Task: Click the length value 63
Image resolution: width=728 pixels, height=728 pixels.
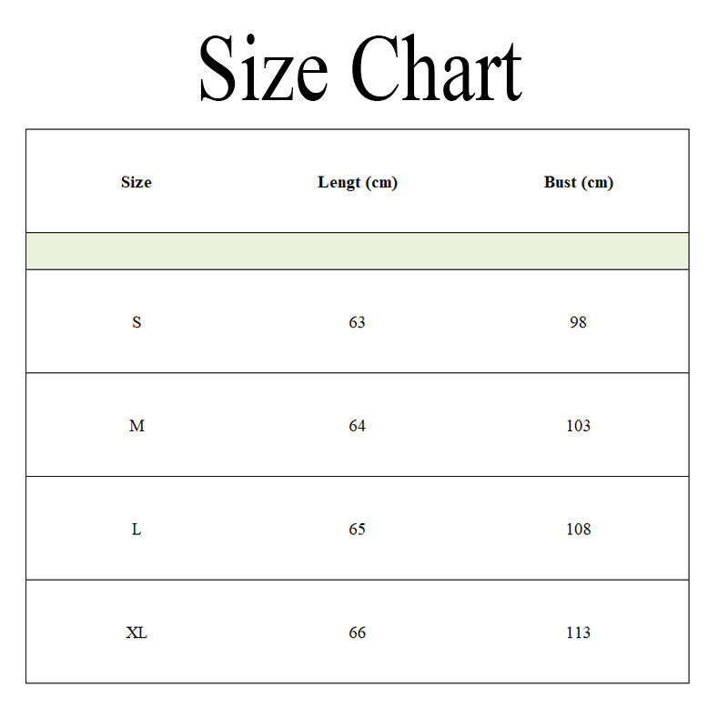Action: pyautogui.click(x=357, y=322)
